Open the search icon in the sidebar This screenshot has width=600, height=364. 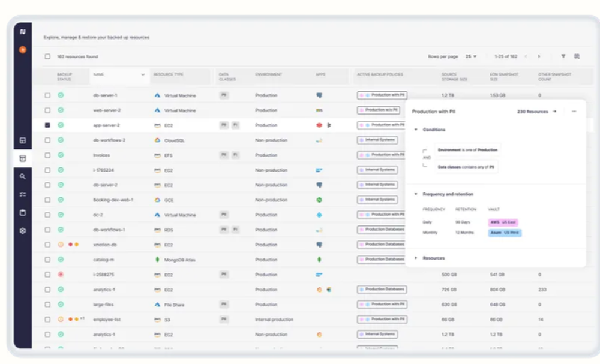click(23, 176)
